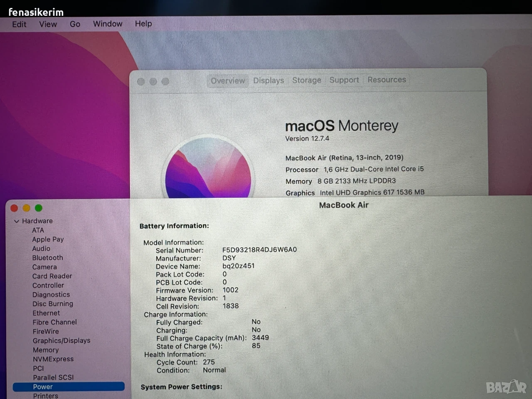Image resolution: width=532 pixels, height=399 pixels.
Task: Select NVMExpress in the sidebar
Action: tap(53, 359)
